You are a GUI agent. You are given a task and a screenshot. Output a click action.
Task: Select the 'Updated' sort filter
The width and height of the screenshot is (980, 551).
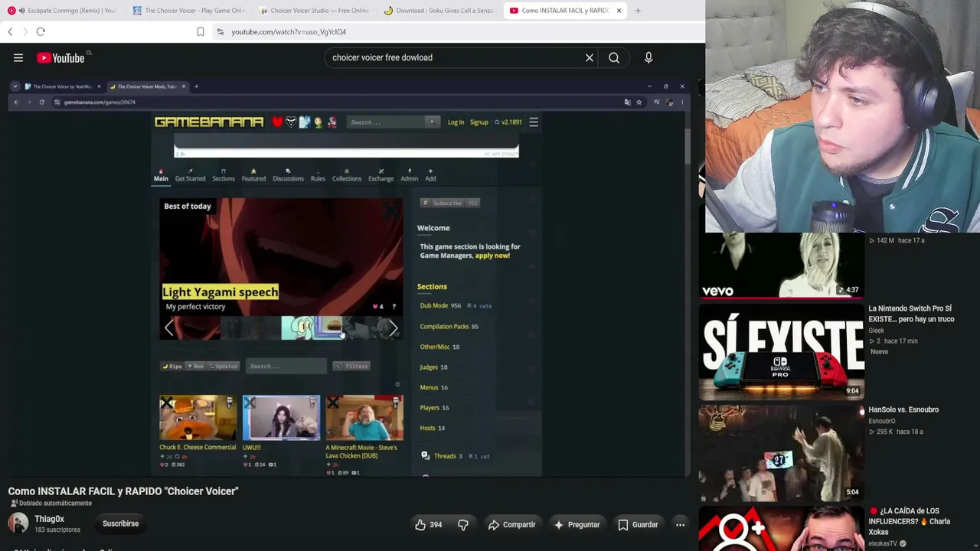pos(224,366)
